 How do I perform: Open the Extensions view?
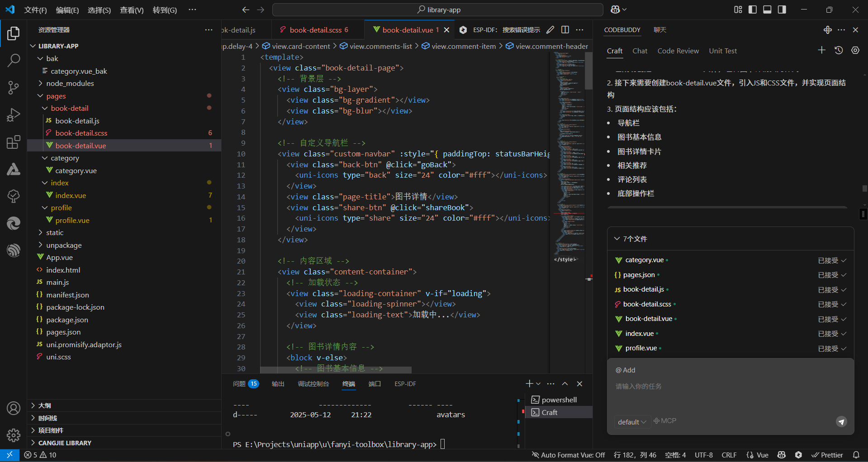(14, 142)
